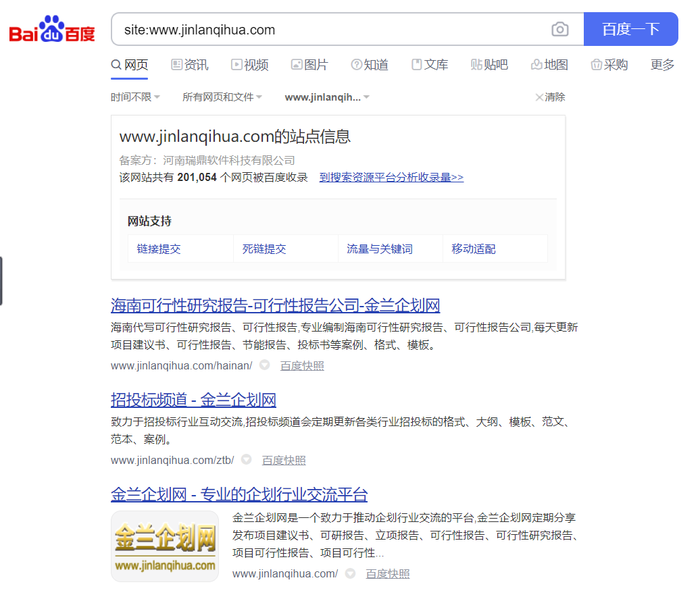The height and width of the screenshot is (597, 700).
Task: Expand the 更多 menu
Action: [x=662, y=65]
